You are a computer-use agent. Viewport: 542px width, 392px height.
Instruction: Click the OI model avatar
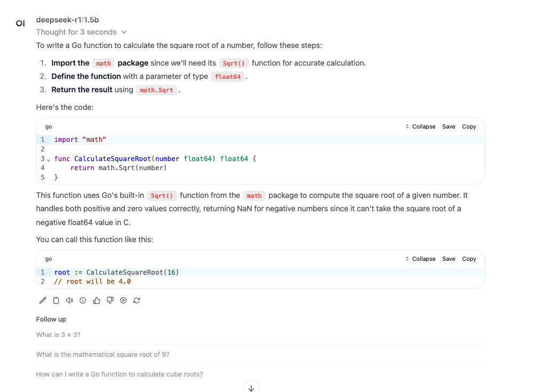(x=20, y=23)
